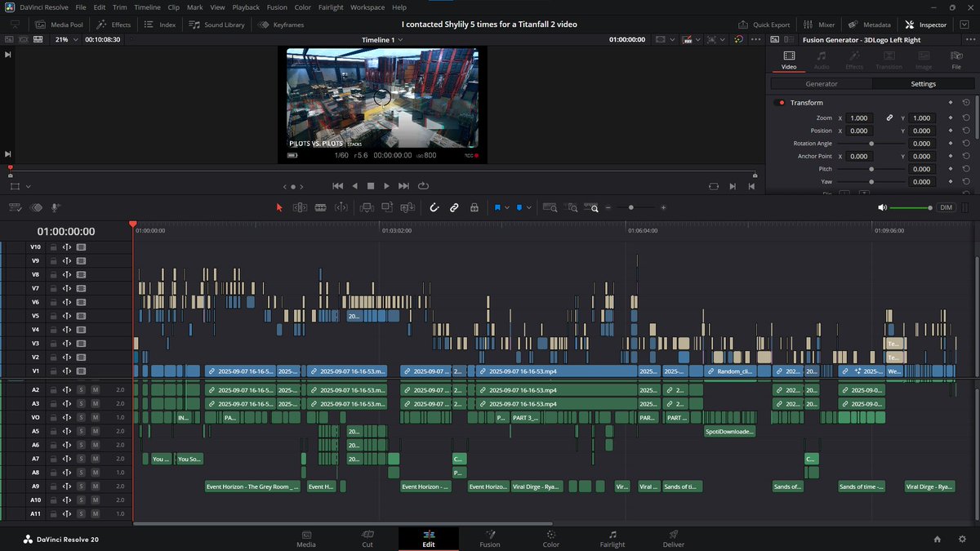Viewport: 980px width, 551px height.
Task: Open the Inspector File tab
Action: [x=956, y=60]
